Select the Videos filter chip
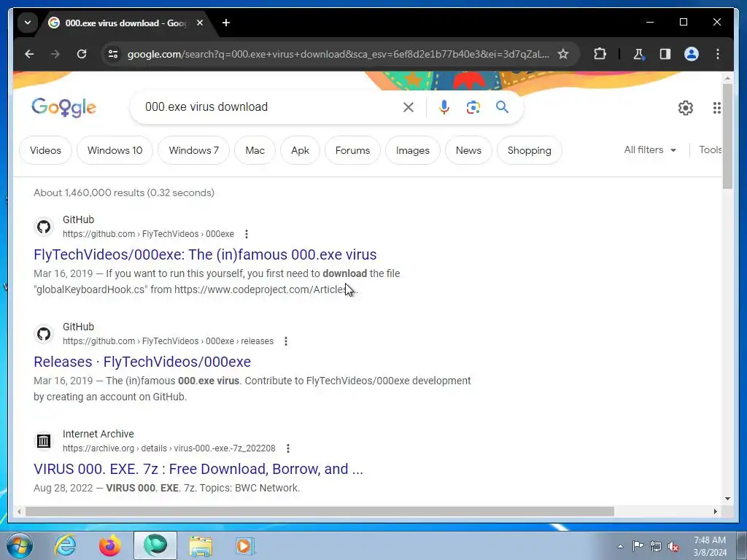Image resolution: width=747 pixels, height=560 pixels. pos(46,150)
